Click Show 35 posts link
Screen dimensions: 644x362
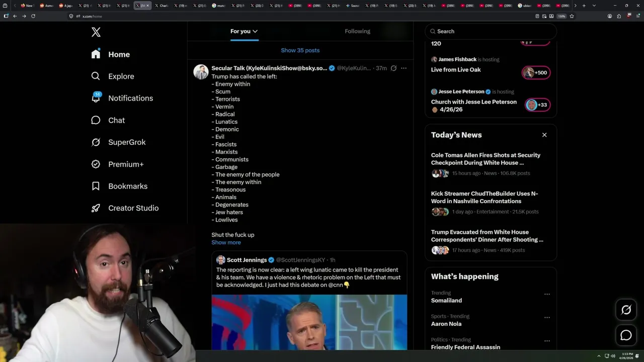[x=300, y=50]
